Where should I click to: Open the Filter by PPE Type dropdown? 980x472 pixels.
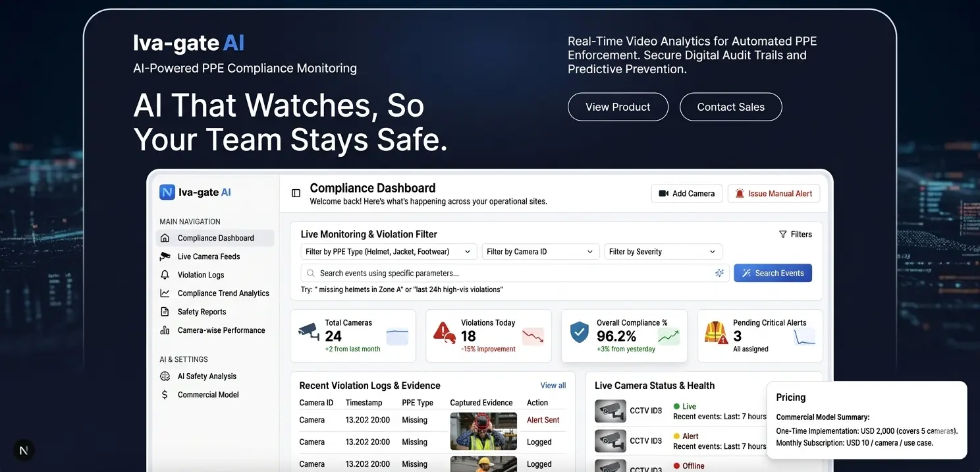pyautogui.click(x=389, y=252)
